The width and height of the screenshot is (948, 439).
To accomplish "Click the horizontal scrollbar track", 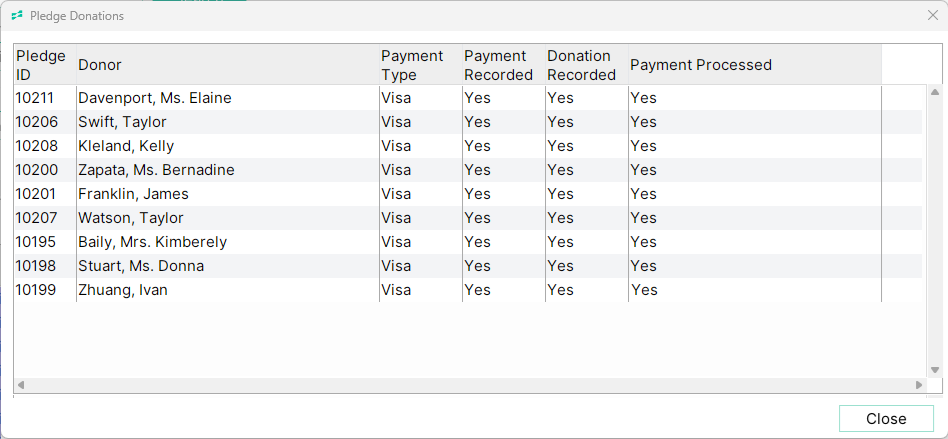I will coord(470,385).
